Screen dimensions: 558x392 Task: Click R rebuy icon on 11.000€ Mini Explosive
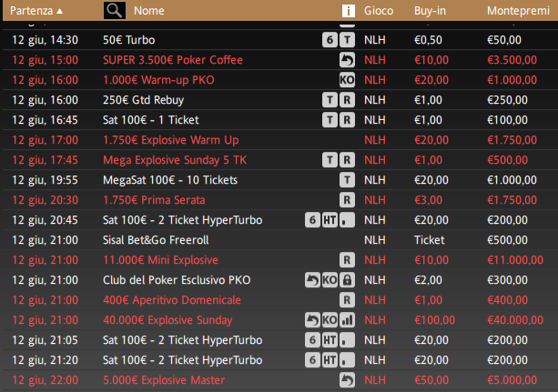click(347, 260)
